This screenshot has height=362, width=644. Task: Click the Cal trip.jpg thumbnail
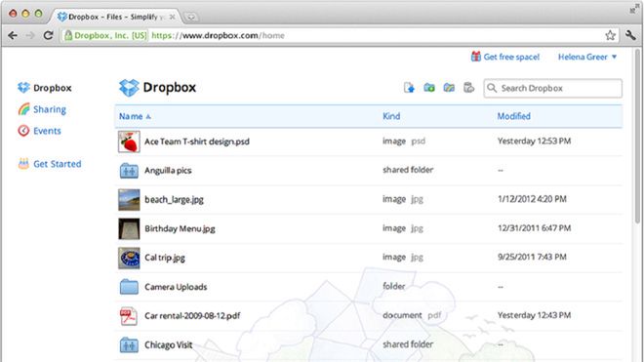coord(129,258)
